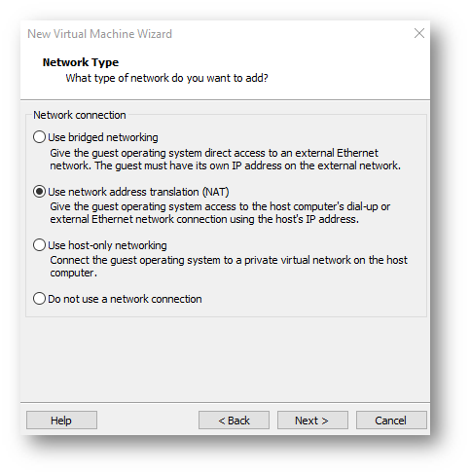This screenshot has width=471, height=476.
Task: Click the 'Do not use a network connection' label text
Action: pyautogui.click(x=125, y=299)
